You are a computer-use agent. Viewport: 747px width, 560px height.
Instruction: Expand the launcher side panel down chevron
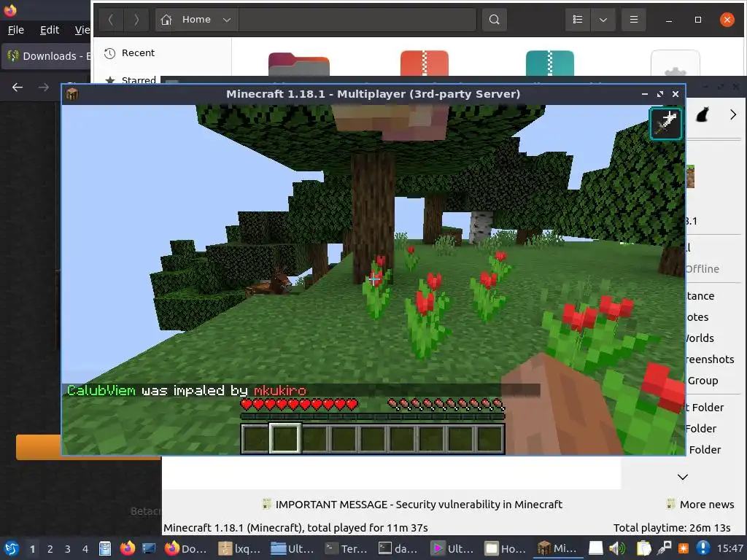tap(682, 477)
